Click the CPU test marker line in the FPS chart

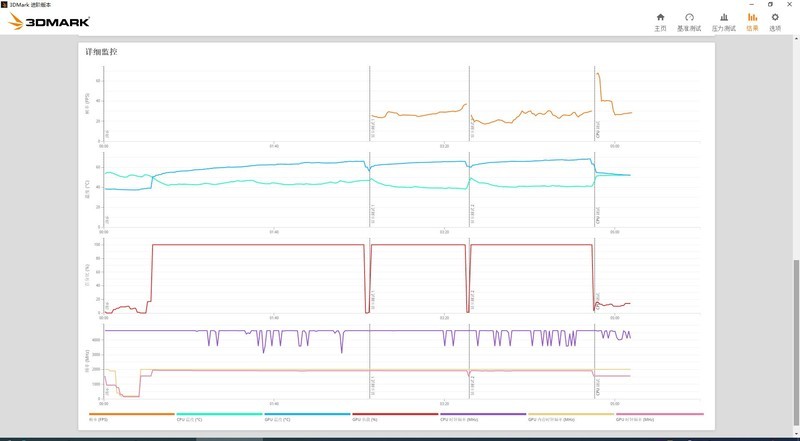pyautogui.click(x=595, y=104)
